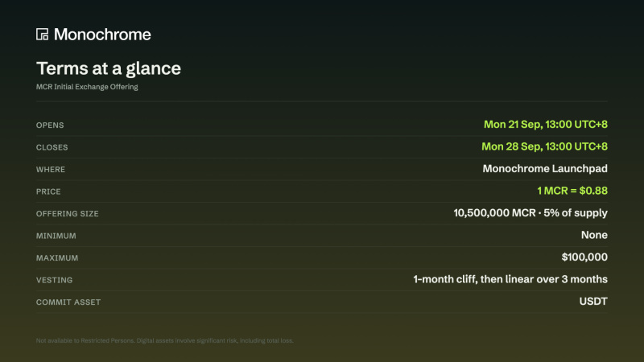The image size is (644, 362).
Task: Click the PRICE label
Action: (x=48, y=191)
